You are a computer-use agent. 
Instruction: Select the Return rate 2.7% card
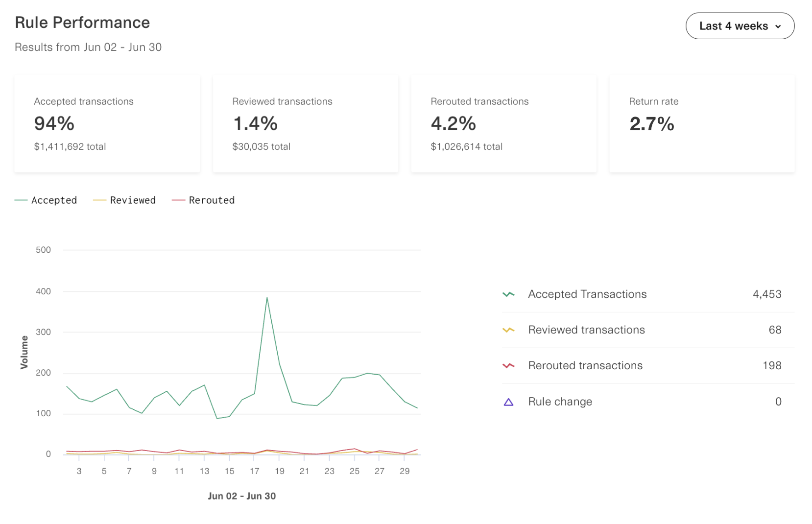coord(702,124)
